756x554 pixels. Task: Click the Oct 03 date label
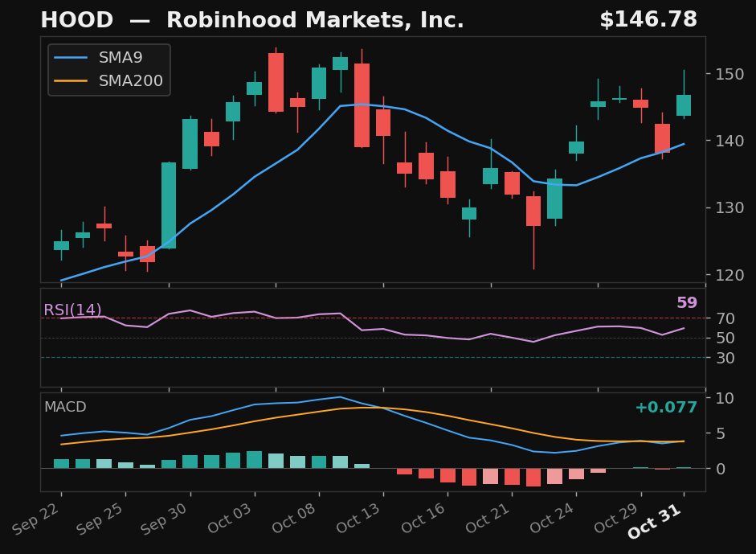(230, 519)
